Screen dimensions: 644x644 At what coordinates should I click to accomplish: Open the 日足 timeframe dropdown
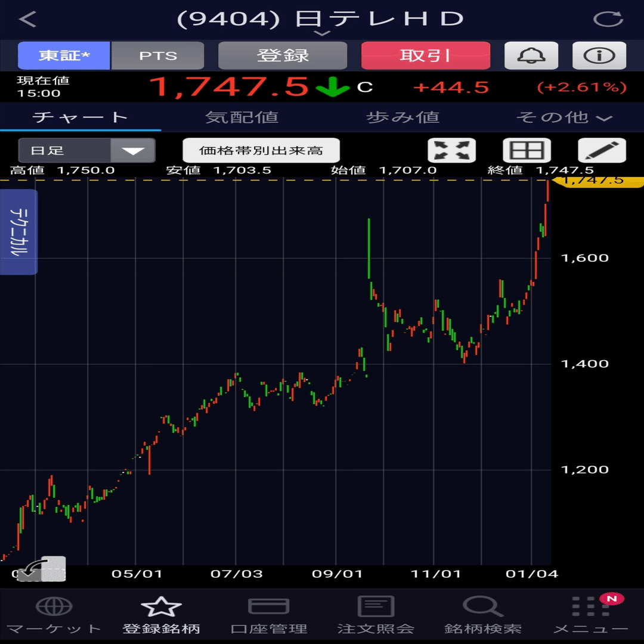pos(86,150)
